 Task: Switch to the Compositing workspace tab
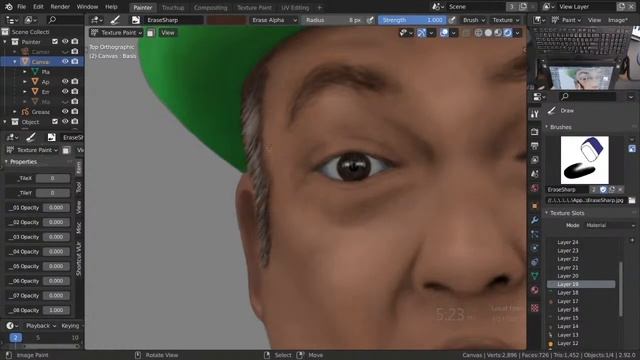point(210,7)
